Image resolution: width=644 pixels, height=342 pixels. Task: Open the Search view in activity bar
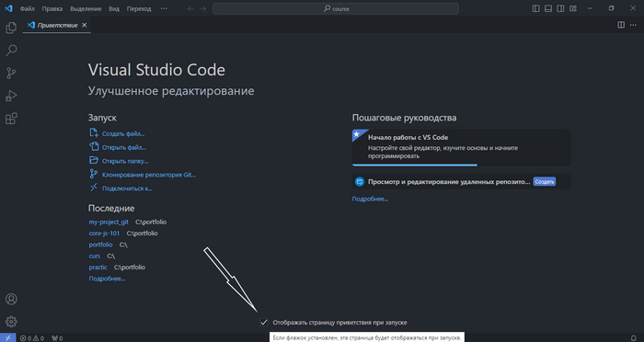point(11,51)
